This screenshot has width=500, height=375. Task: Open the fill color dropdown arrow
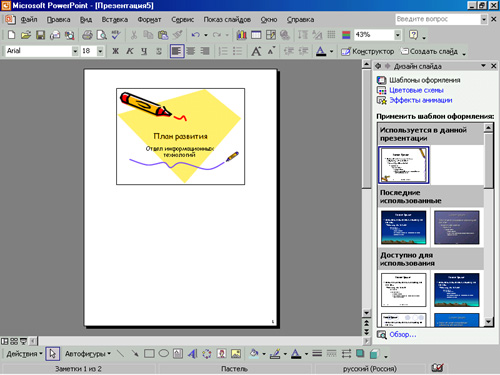pyautogui.click(x=264, y=354)
